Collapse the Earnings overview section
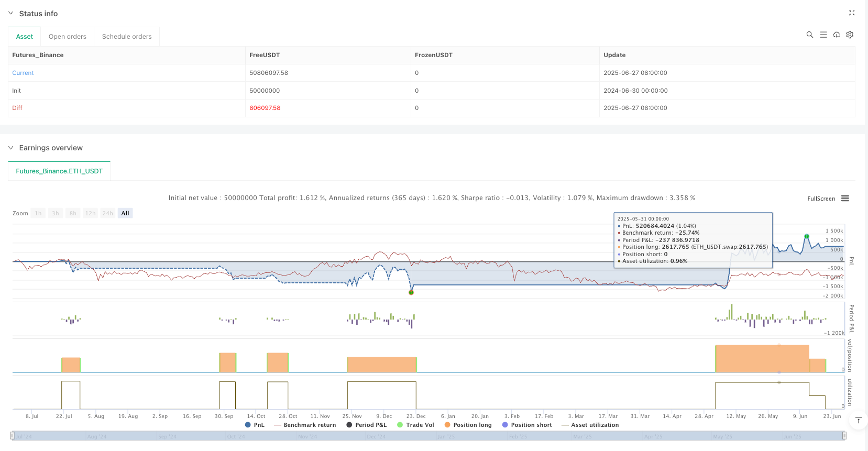 [x=10, y=148]
